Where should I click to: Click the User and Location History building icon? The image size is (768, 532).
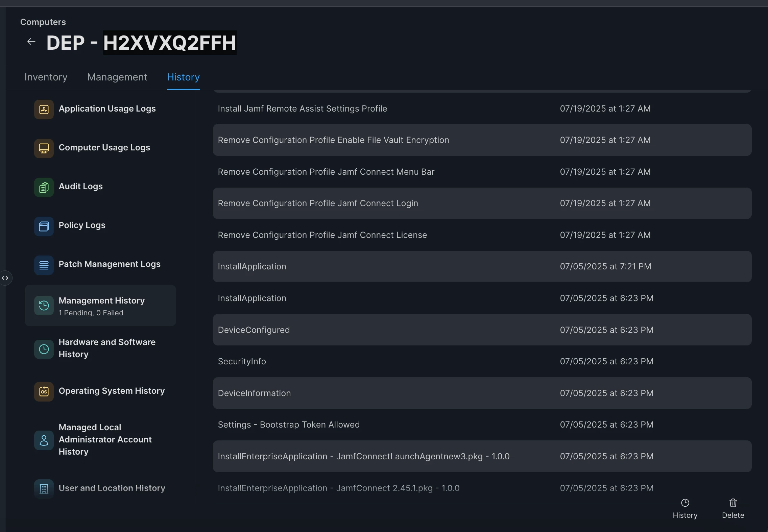pyautogui.click(x=44, y=489)
